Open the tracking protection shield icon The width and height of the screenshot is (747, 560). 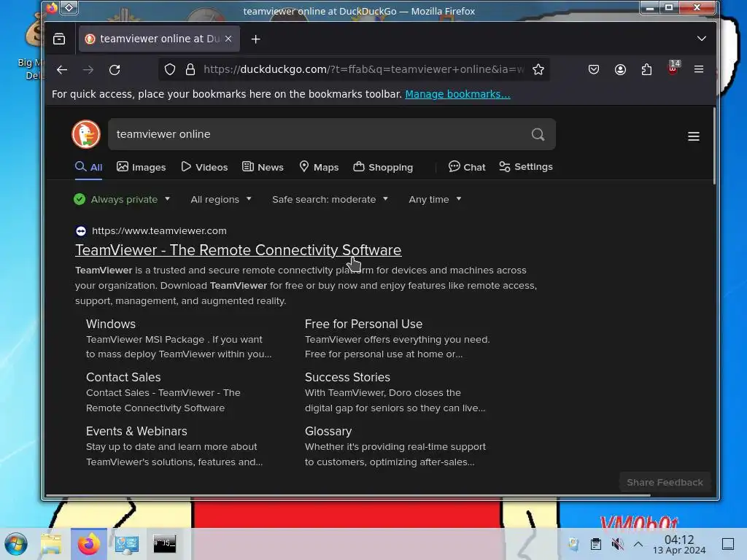(x=170, y=69)
